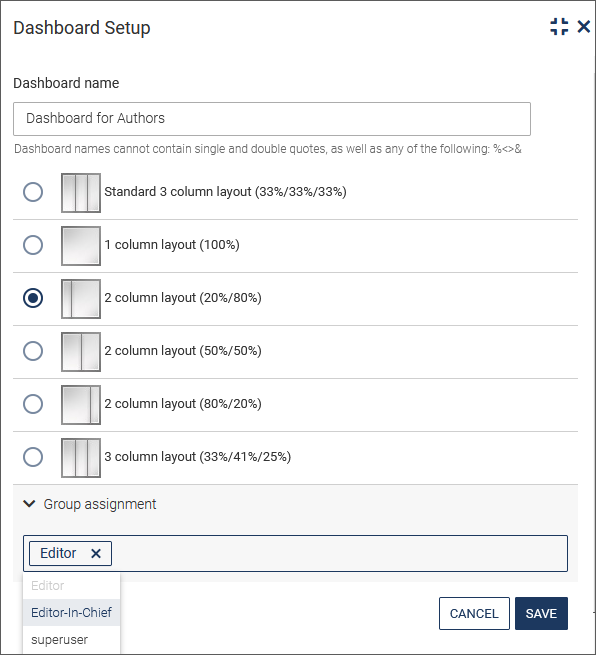Click the '3 column layout (33%/41%/25%)' label
Viewport: 596px width, 655px height.
point(198,457)
